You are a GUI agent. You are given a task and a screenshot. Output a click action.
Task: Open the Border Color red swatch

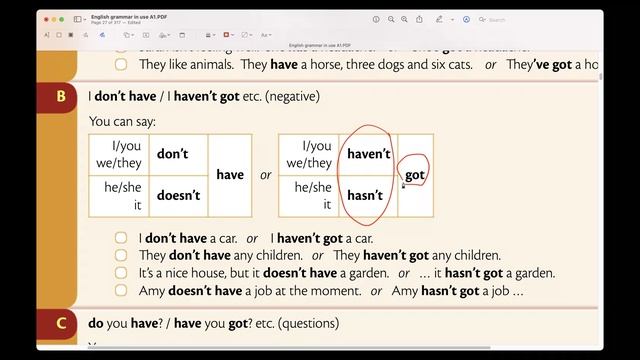226,35
